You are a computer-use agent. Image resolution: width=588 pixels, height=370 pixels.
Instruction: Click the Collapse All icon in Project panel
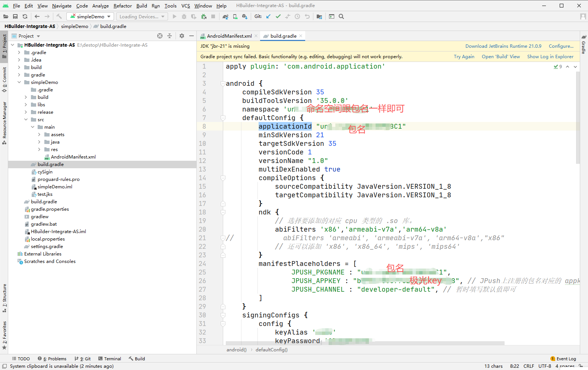click(170, 36)
